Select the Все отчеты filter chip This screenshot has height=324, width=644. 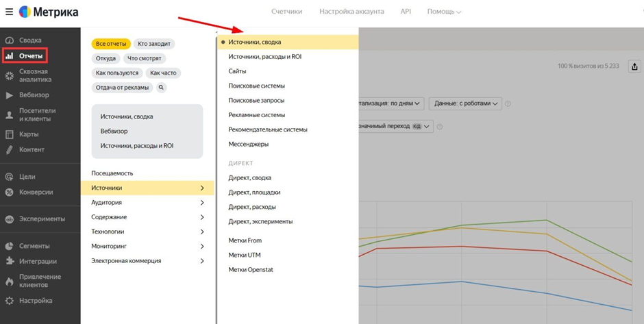click(x=111, y=44)
